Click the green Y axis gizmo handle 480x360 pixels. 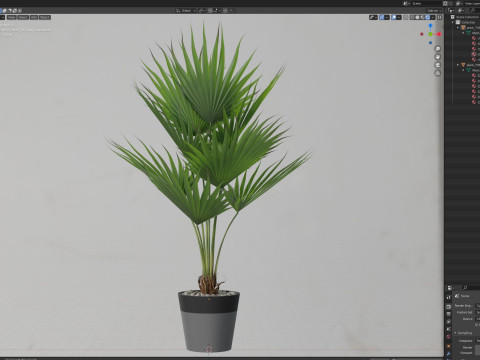tap(430, 34)
